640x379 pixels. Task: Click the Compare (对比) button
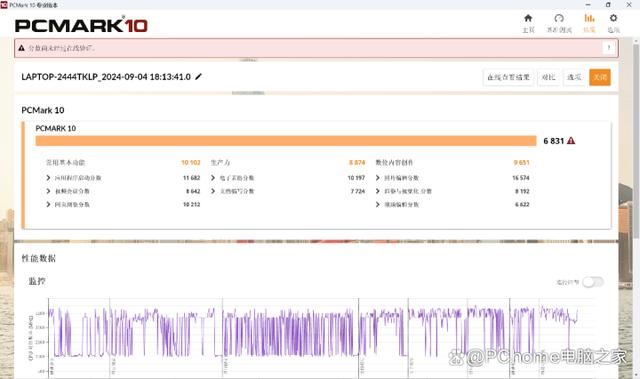(548, 77)
